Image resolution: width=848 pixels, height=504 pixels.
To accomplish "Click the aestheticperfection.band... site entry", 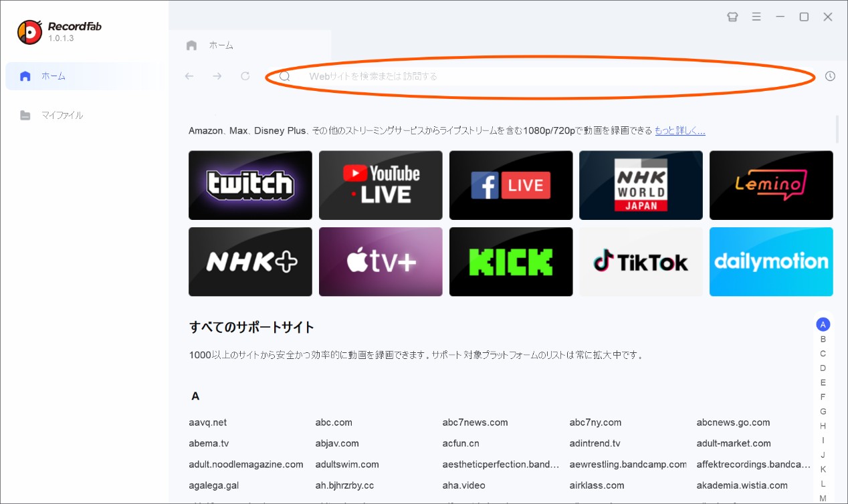I will click(500, 464).
